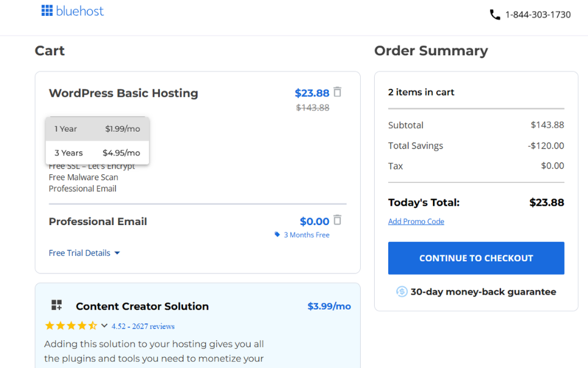Click the dollar-circle money-back guarantee icon
Image resolution: width=588 pixels, height=368 pixels.
(x=402, y=291)
